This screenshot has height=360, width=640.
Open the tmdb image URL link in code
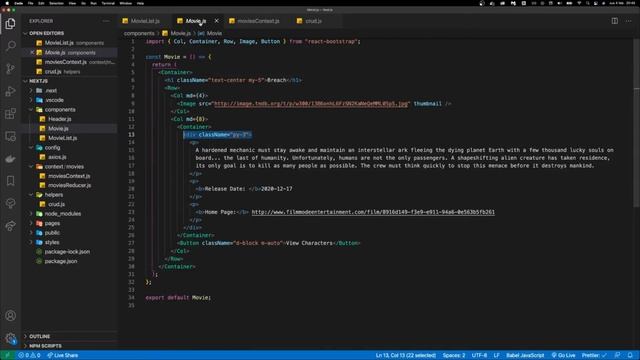(x=311, y=104)
